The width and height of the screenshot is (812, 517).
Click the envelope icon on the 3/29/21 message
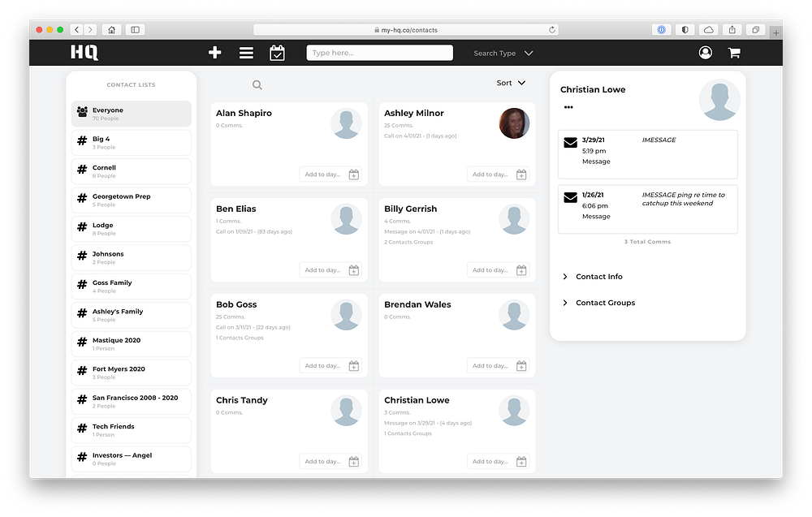tap(570, 142)
